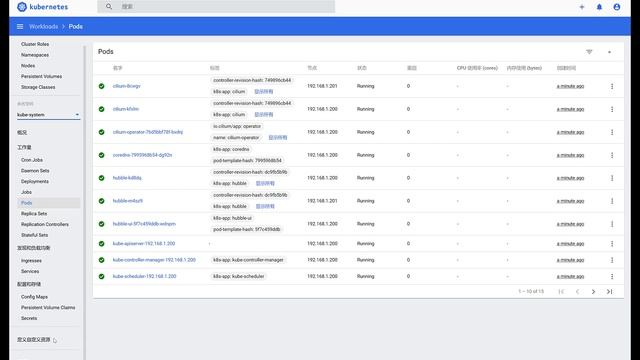Open actions menu for hubble pod on 192.168.1.201
Image resolution: width=640 pixels, height=360 pixels.
pos(612,201)
